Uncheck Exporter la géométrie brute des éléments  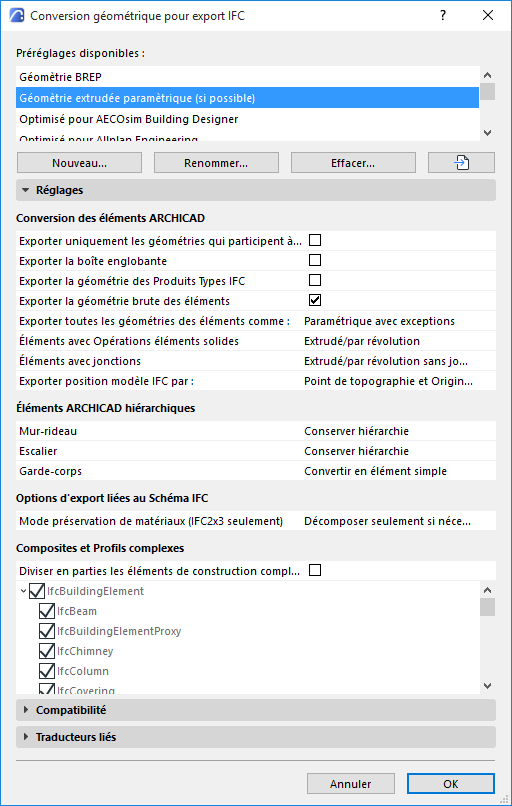(x=315, y=300)
